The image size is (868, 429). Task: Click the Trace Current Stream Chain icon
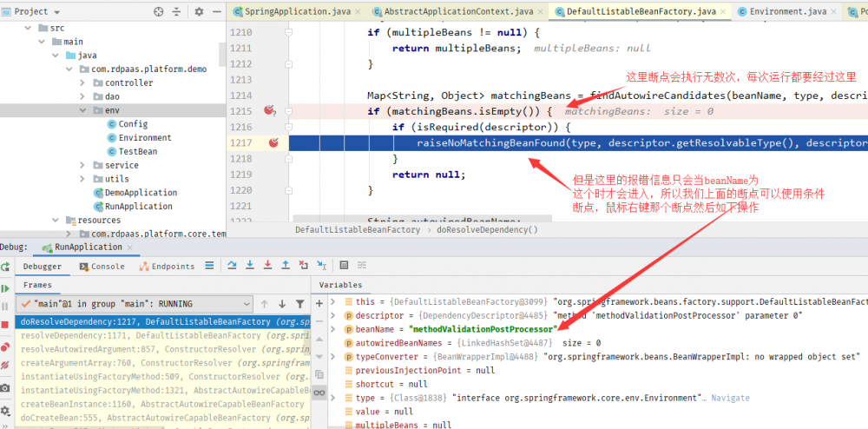click(361, 266)
